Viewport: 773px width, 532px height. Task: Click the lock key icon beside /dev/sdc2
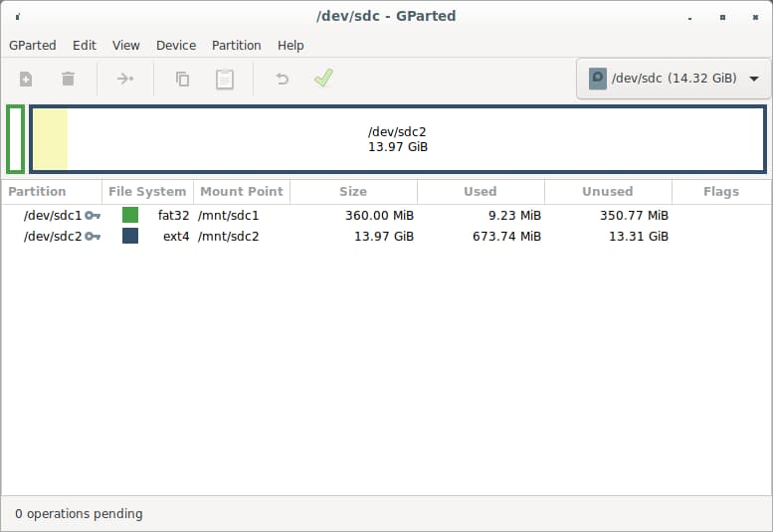(93, 237)
